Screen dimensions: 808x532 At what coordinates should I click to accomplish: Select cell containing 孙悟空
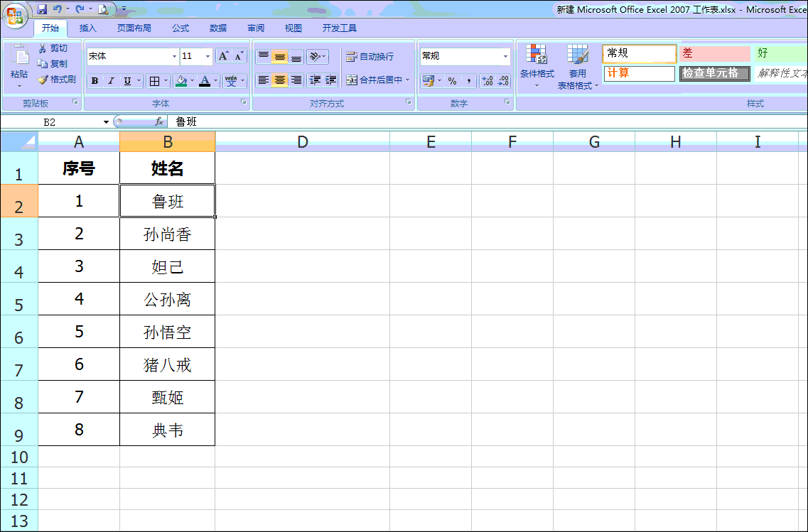point(168,332)
